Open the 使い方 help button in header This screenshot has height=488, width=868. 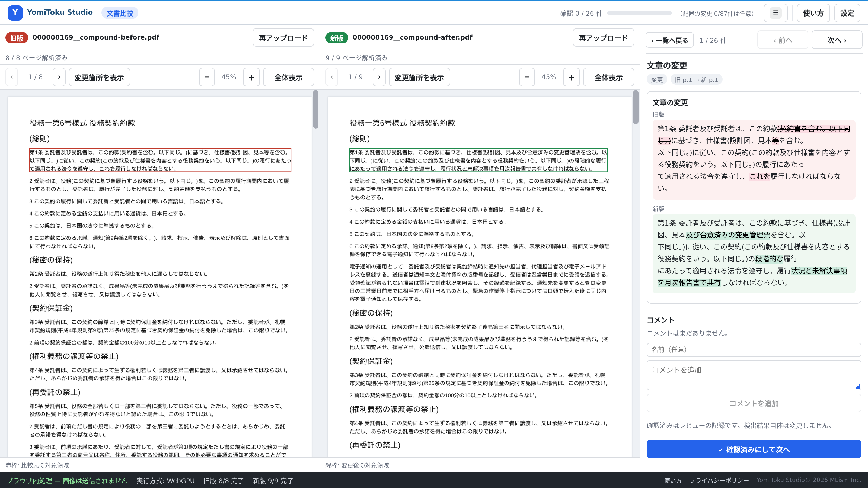tap(813, 13)
